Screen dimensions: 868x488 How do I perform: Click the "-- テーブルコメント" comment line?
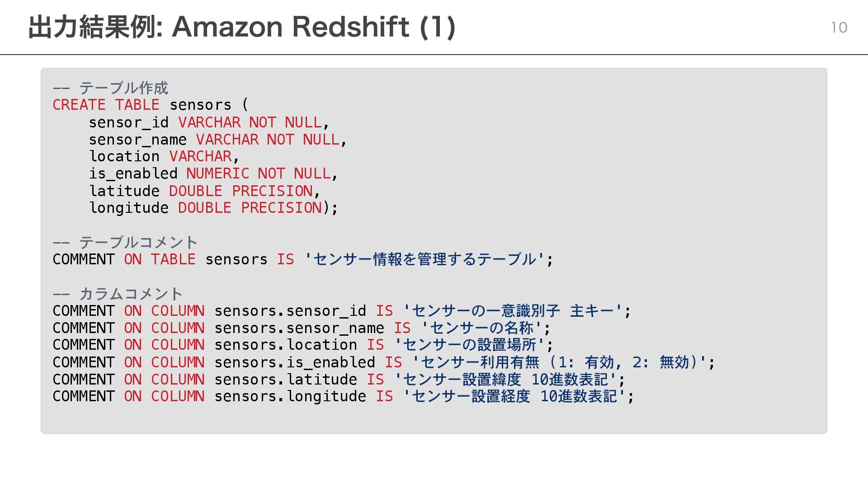coord(125,242)
